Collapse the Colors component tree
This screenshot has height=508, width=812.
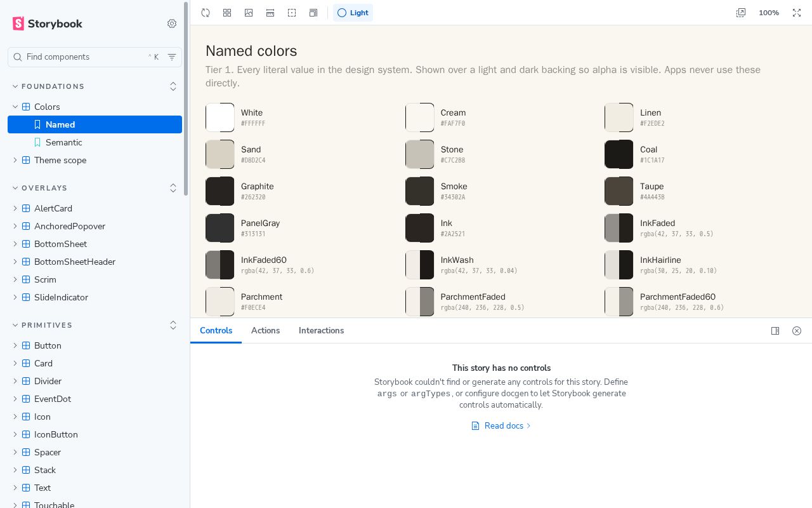point(95,107)
